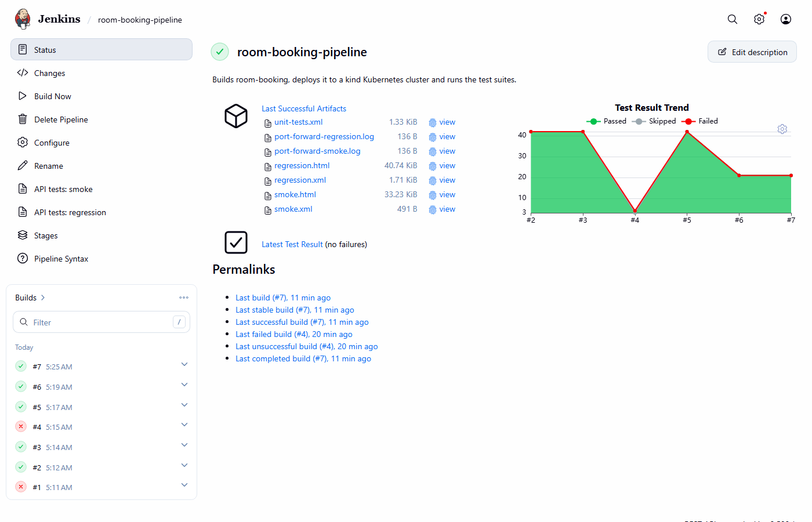The image size is (812, 522).
Task: Click fingerprint icon for smoke.xml
Action: (433, 209)
